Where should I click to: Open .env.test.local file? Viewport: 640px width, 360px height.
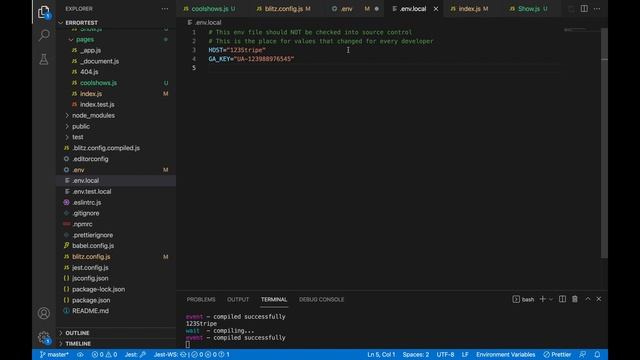(x=91, y=191)
